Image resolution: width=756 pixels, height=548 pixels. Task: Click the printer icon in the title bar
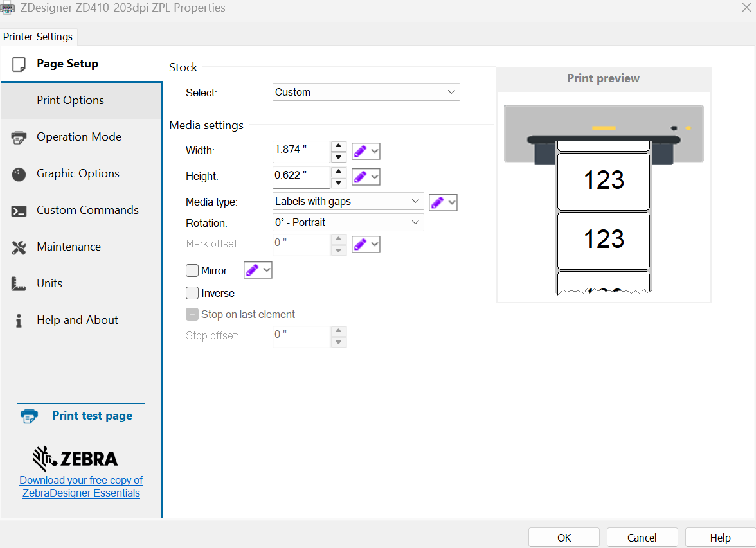tap(8, 8)
